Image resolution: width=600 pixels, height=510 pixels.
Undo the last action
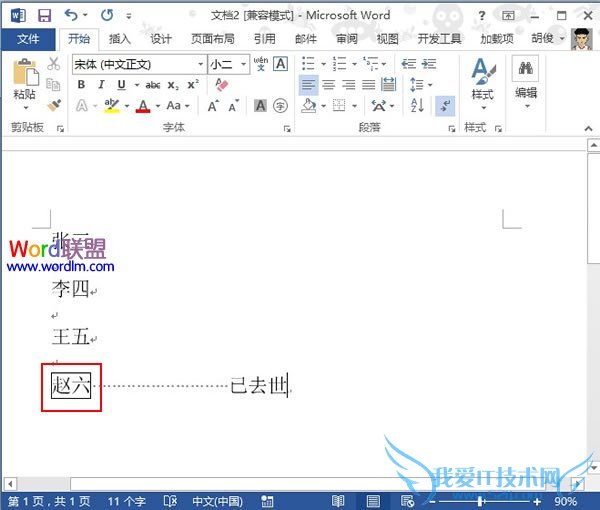coord(71,15)
